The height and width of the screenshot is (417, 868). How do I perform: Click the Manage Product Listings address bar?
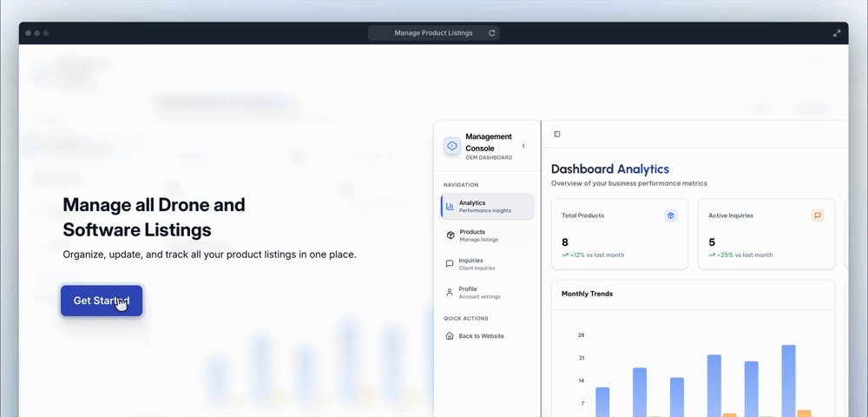pyautogui.click(x=433, y=33)
